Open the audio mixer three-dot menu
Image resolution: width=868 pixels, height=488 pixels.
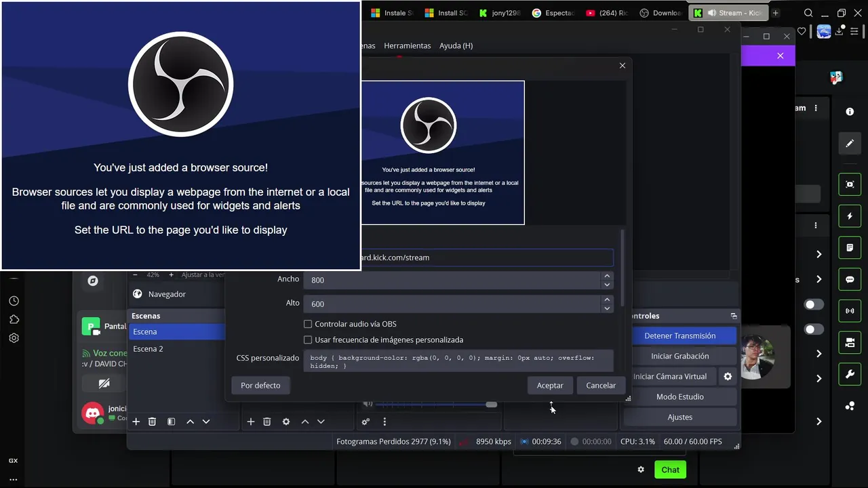(384, 422)
